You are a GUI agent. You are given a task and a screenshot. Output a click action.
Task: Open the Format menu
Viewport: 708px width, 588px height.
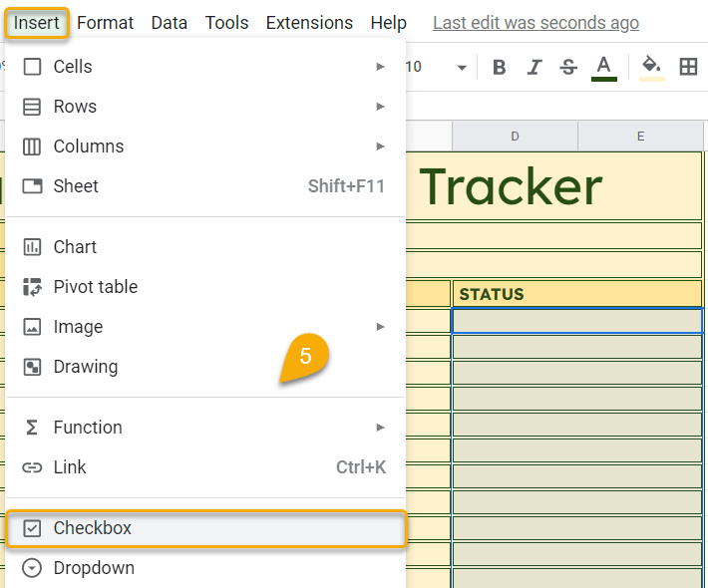105,23
